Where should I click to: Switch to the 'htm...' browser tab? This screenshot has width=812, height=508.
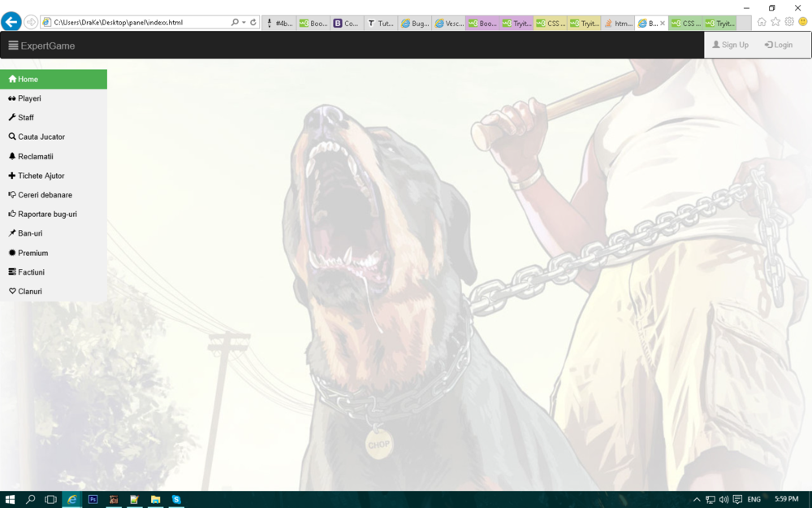(618, 23)
